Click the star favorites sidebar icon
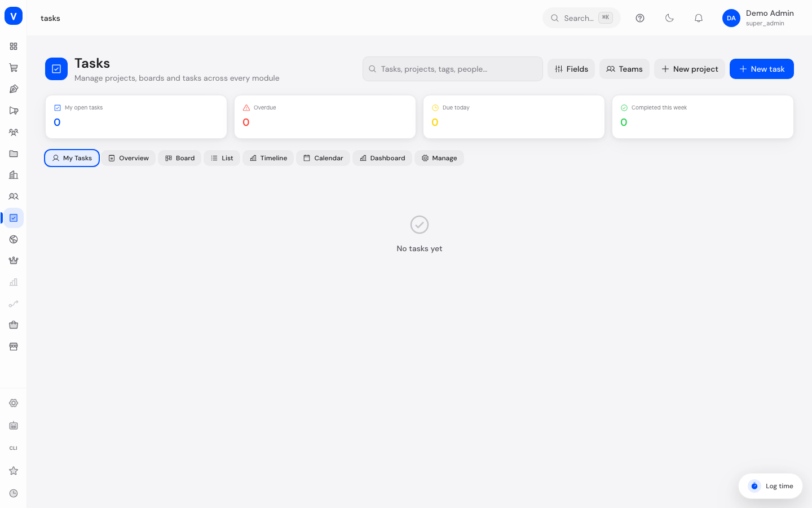812x508 pixels. pos(14,471)
